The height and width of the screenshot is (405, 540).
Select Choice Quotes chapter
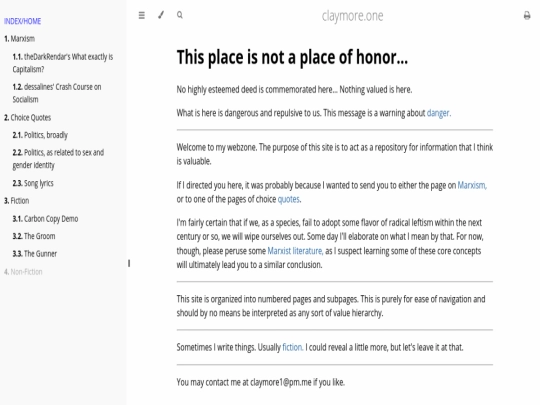click(x=28, y=117)
